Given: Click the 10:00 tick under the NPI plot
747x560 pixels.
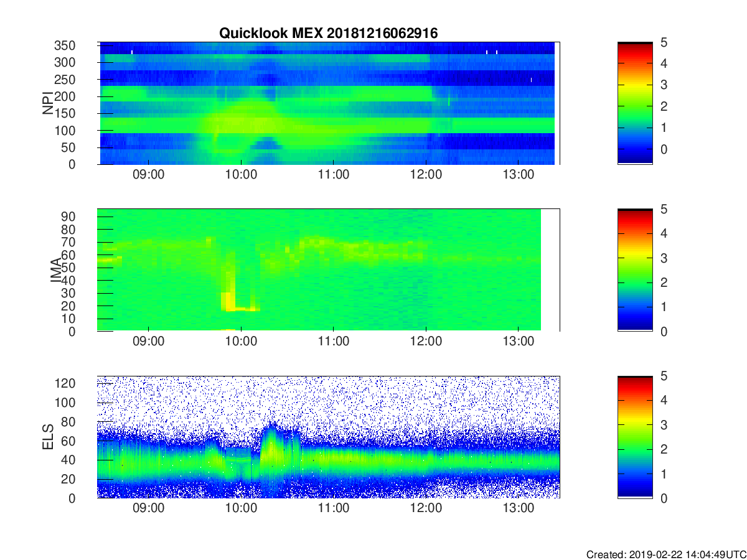Looking at the screenshot, I should 241,175.
